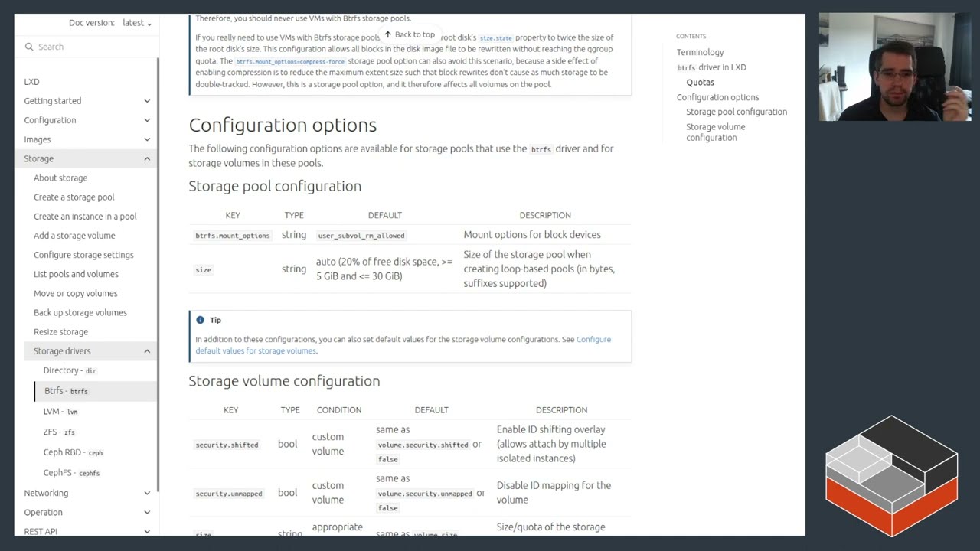Image resolution: width=980 pixels, height=551 pixels.
Task: Open the ZFS driver page
Action: click(x=59, y=432)
